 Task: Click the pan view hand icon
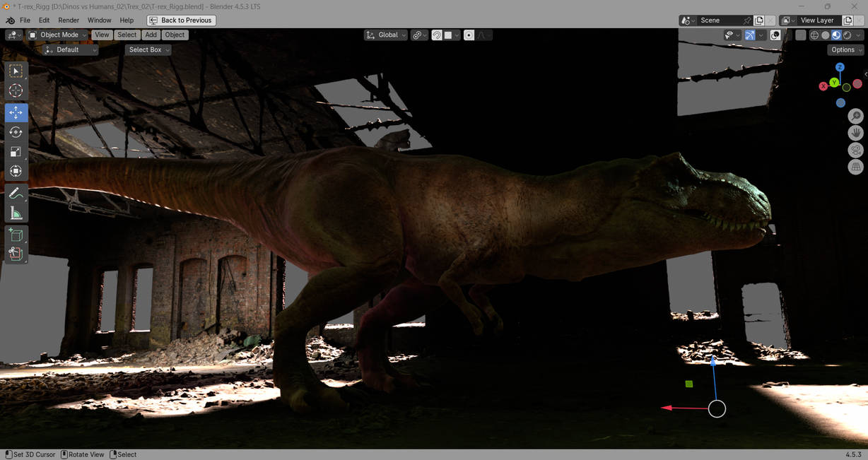coord(855,133)
